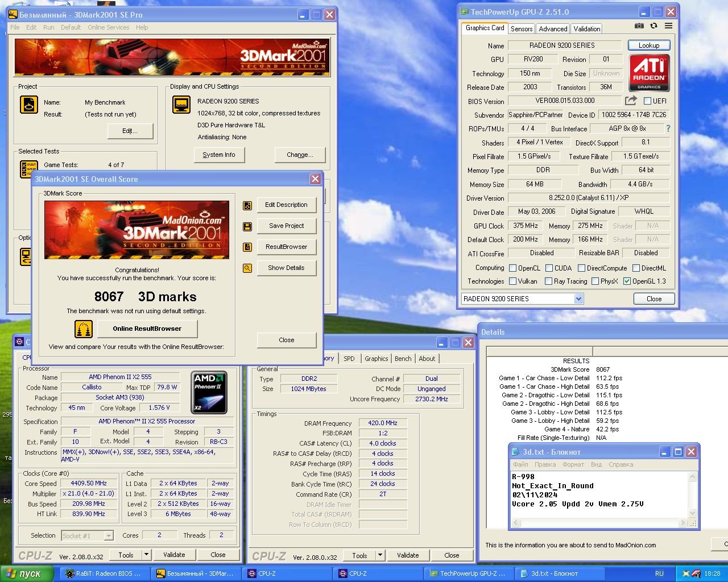728x582 pixels.
Task: Click the Lookup button in GPU-Z
Action: click(649, 45)
